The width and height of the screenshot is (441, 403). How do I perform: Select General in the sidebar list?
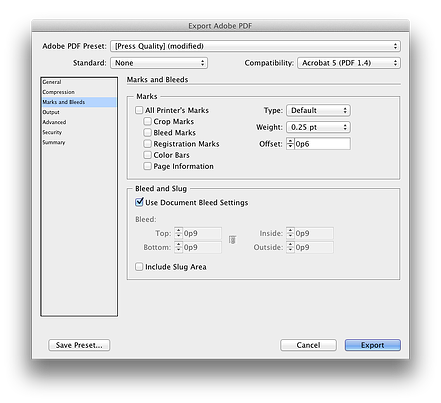point(79,82)
